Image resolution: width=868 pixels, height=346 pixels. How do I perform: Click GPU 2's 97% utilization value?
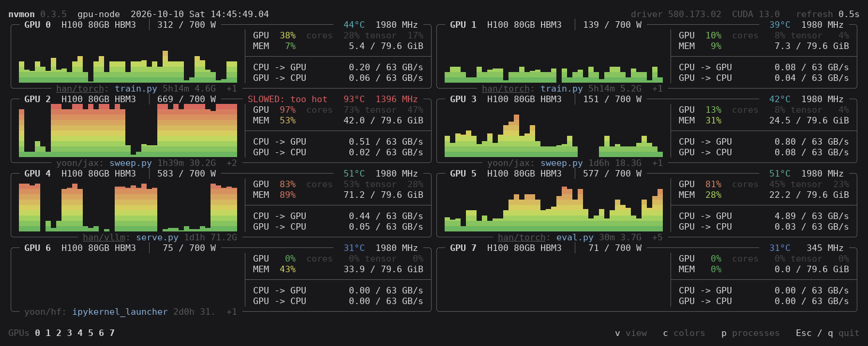[x=288, y=110]
